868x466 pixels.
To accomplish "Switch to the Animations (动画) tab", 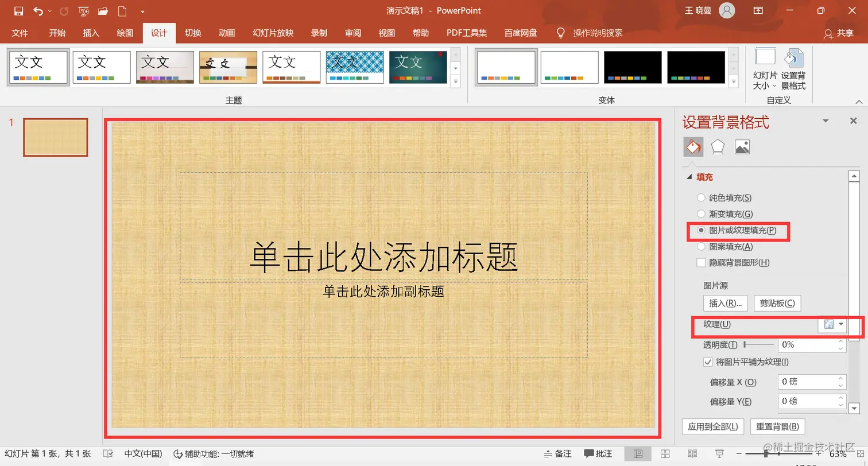I will 227,33.
